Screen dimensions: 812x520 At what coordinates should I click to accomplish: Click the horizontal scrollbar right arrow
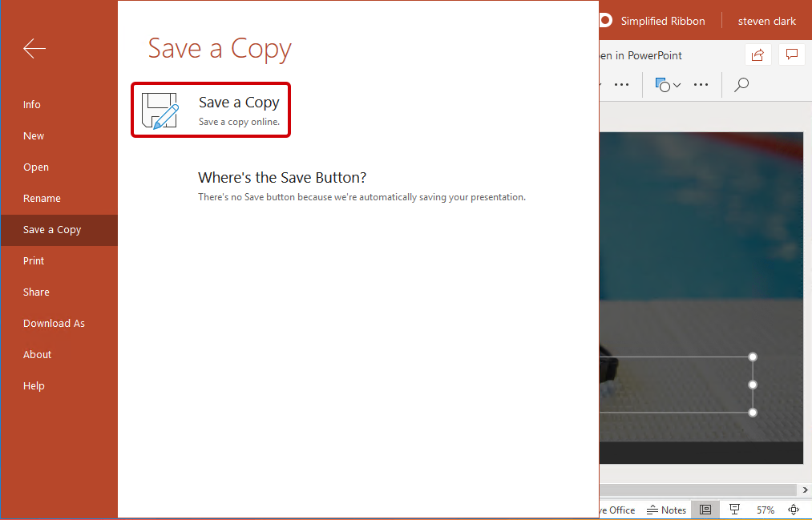(805, 490)
